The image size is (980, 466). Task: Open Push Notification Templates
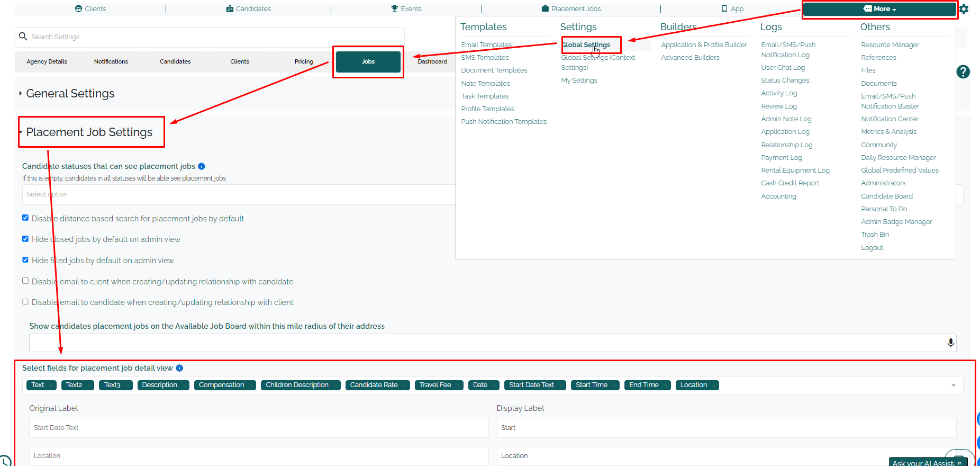click(504, 122)
